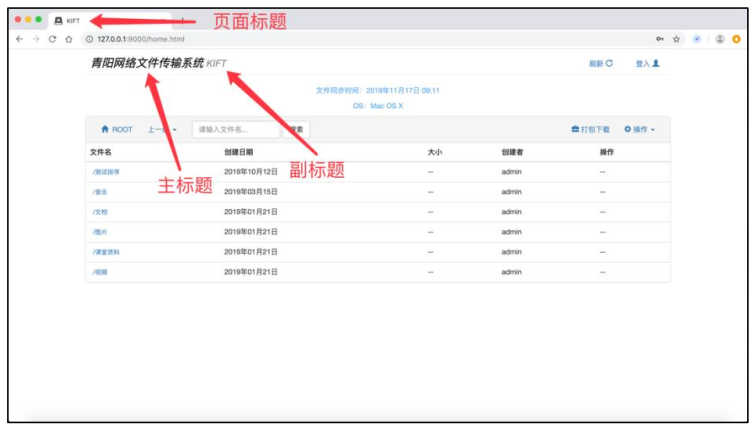The width and height of the screenshot is (756, 430).
Task: Click the browser forward arrow
Action: coord(35,39)
